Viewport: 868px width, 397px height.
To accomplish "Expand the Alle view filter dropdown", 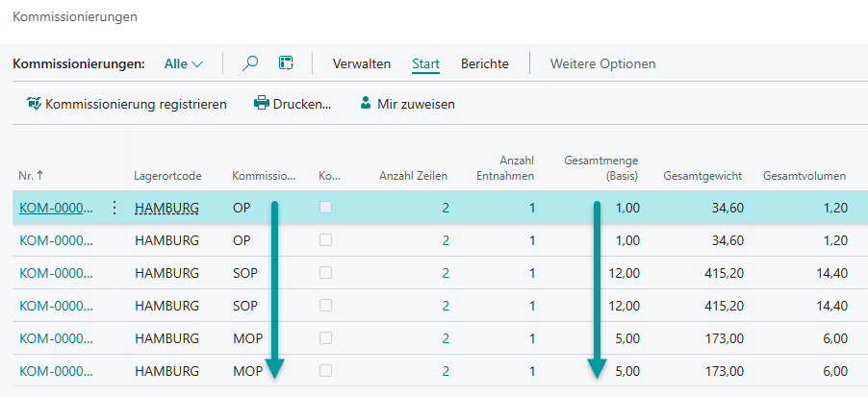I will 184,64.
